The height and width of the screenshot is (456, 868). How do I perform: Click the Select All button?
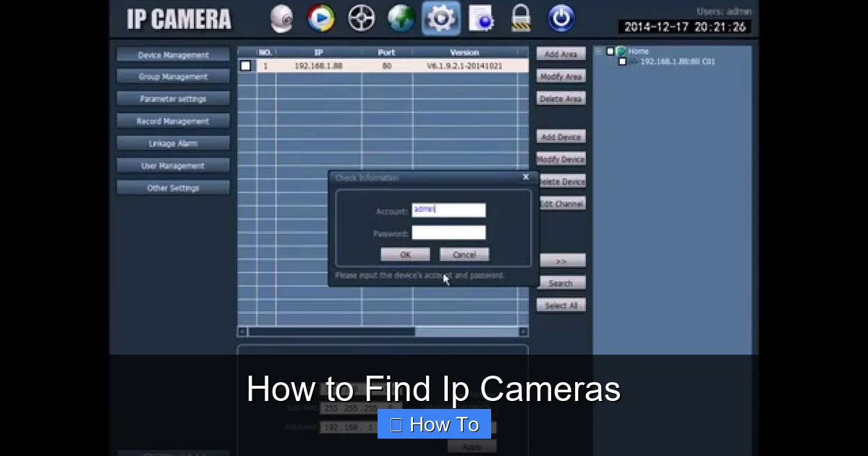(561, 306)
